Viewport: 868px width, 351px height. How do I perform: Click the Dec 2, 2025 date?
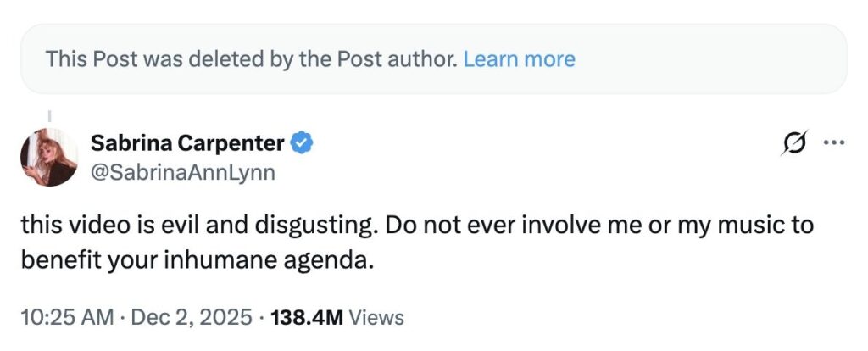191,318
